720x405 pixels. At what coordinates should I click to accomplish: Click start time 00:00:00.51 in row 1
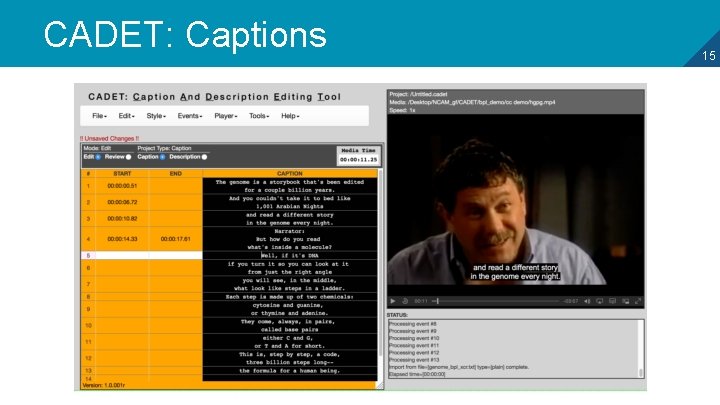(122, 186)
